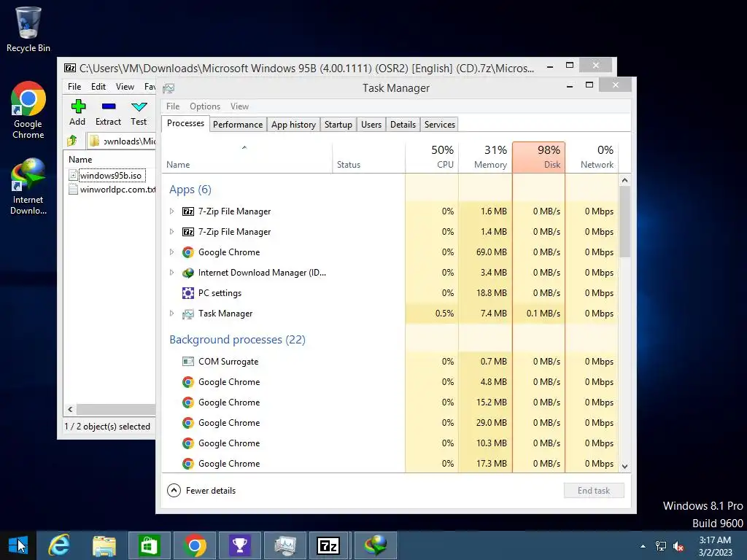Click the process list scrollbar down arrow
The height and width of the screenshot is (560, 747).
(625, 467)
